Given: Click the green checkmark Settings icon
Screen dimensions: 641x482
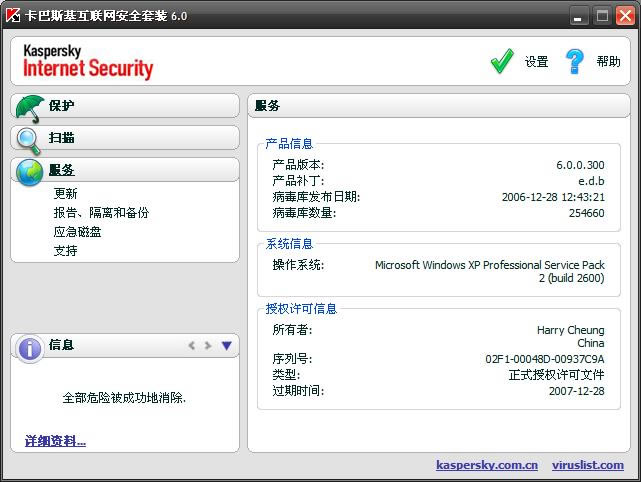Looking at the screenshot, I should coord(502,62).
